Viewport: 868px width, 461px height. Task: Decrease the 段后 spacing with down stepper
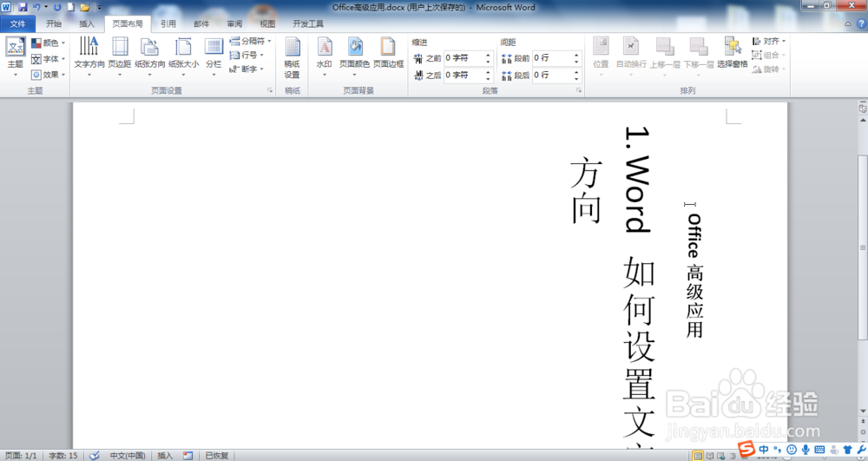pos(576,78)
